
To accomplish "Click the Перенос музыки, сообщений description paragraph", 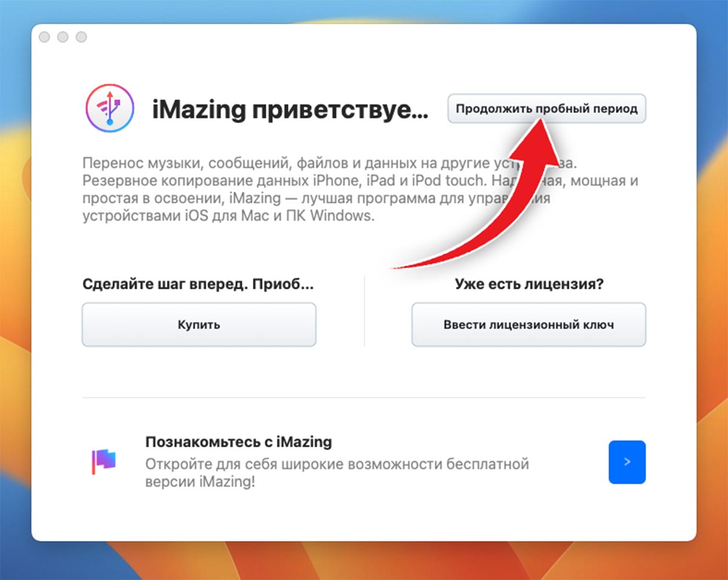I will point(360,190).
